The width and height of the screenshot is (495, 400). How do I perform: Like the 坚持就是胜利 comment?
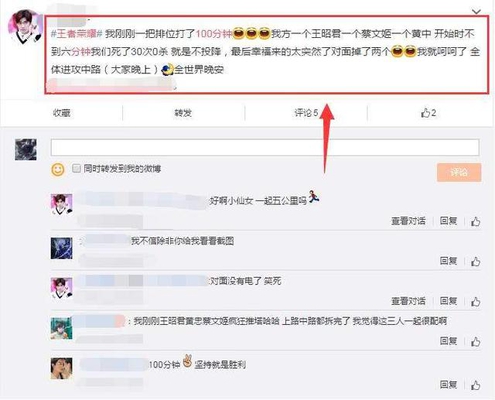point(476,385)
